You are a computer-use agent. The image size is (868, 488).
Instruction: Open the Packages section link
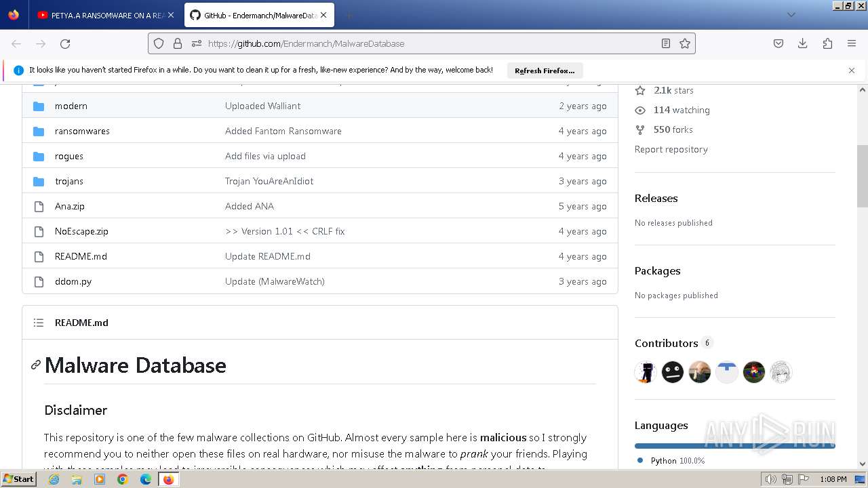coord(657,270)
